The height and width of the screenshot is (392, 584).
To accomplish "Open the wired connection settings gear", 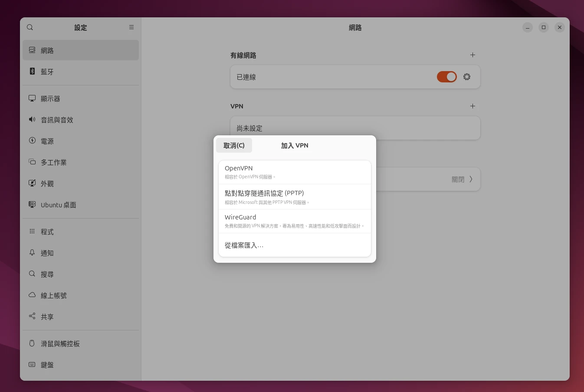I will [x=466, y=77].
